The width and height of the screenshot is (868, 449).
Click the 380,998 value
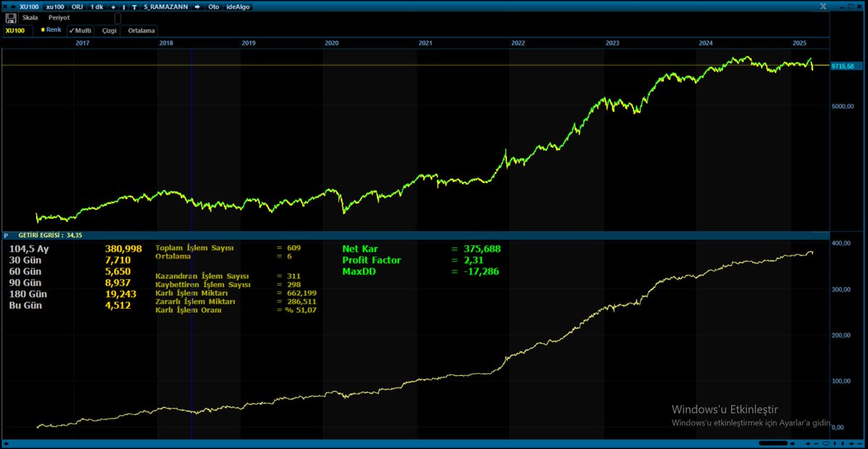[123, 249]
